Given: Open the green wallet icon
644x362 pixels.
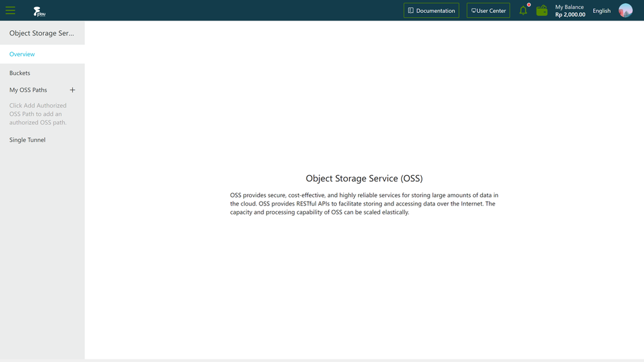Looking at the screenshot, I should [x=542, y=11].
